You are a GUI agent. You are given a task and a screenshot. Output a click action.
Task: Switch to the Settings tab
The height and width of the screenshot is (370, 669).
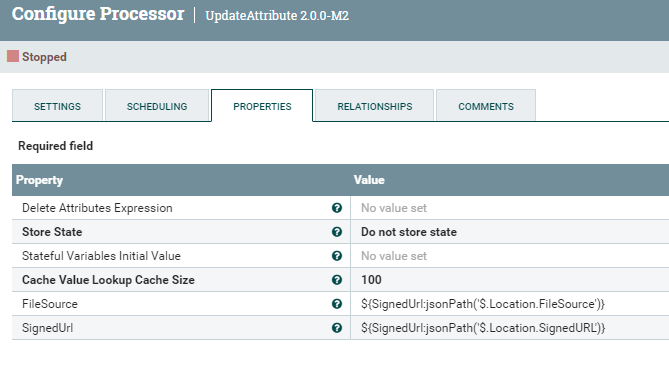[x=57, y=106]
